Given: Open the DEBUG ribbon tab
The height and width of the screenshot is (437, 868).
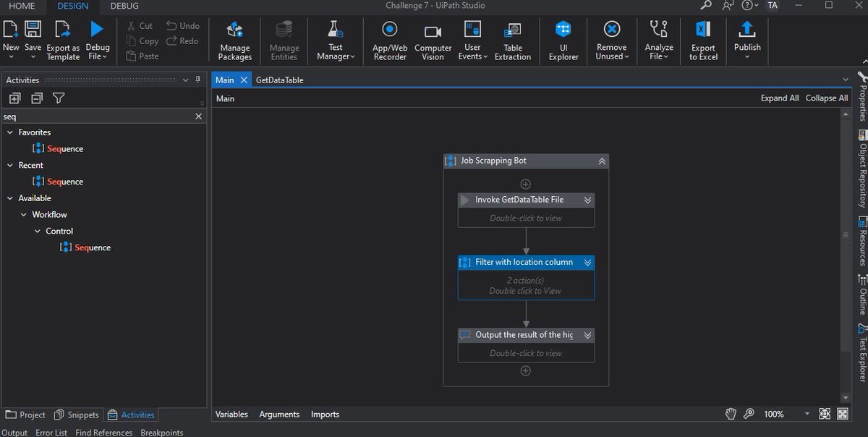Looking at the screenshot, I should point(124,6).
